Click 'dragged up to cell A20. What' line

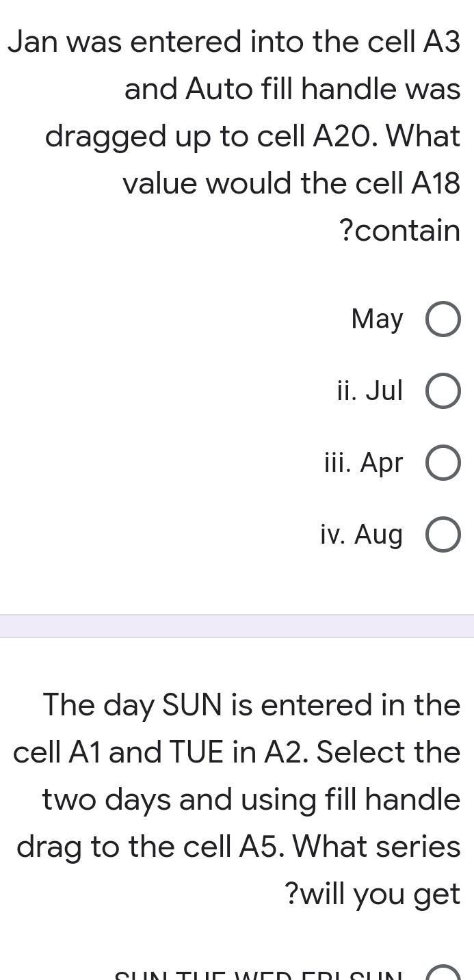coord(252,136)
